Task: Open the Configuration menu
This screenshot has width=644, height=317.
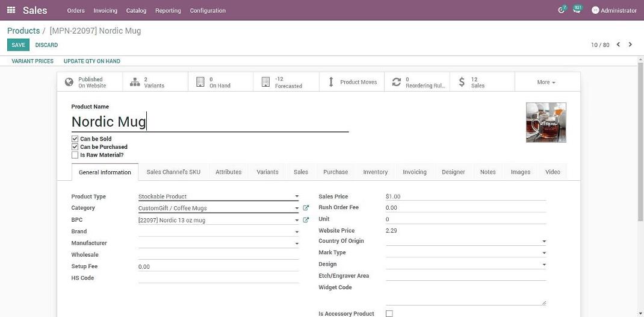Action: point(208,10)
